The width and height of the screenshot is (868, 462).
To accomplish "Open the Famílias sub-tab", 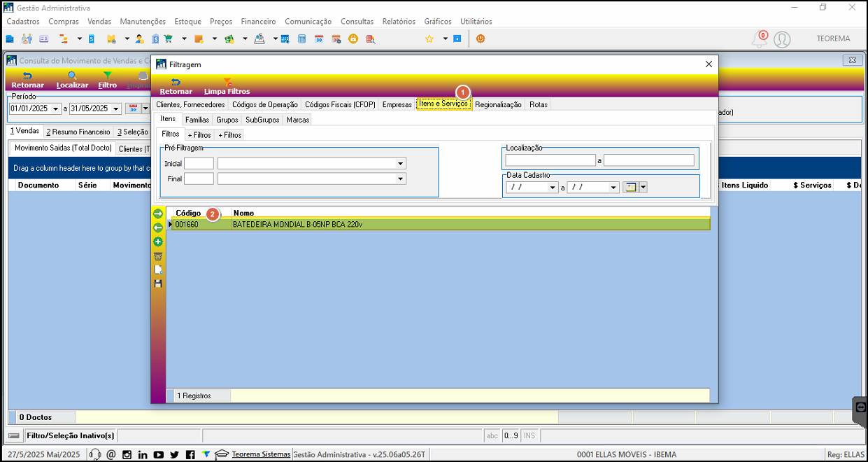I will [197, 120].
